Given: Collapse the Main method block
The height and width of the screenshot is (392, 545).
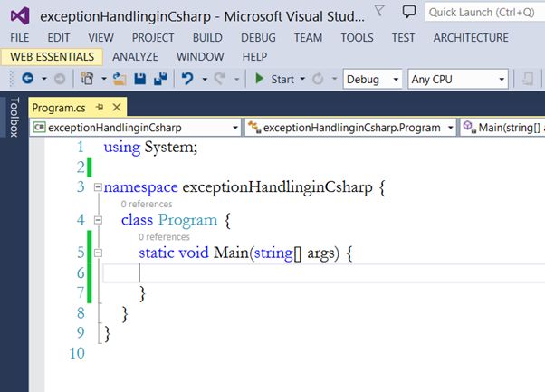Looking at the screenshot, I should [98, 253].
